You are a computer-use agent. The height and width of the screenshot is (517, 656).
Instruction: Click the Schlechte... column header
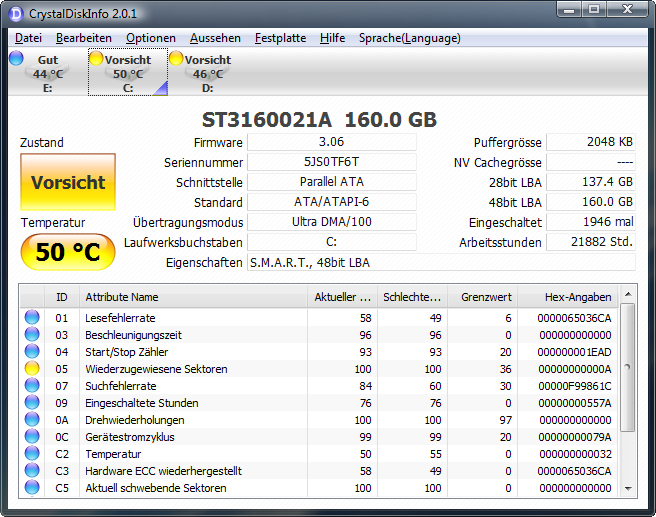coord(412,297)
